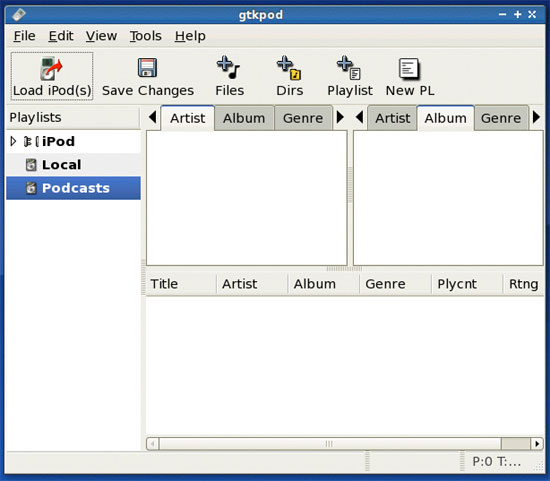550x481 pixels.
Task: Show next tabs in left sort pane
Action: pyautogui.click(x=340, y=117)
